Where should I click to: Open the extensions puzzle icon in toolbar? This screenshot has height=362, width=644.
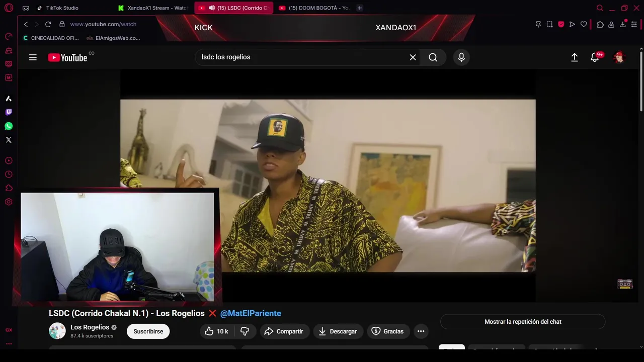(600, 24)
